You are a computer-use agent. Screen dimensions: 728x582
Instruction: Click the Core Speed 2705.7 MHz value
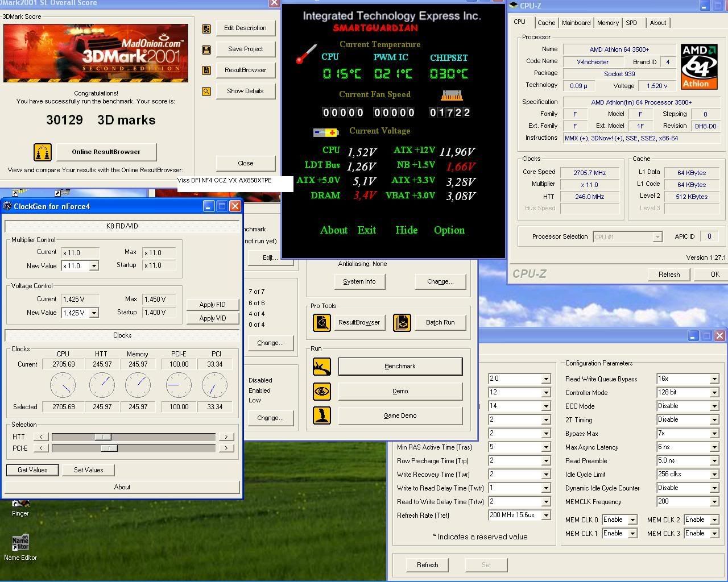[590, 173]
